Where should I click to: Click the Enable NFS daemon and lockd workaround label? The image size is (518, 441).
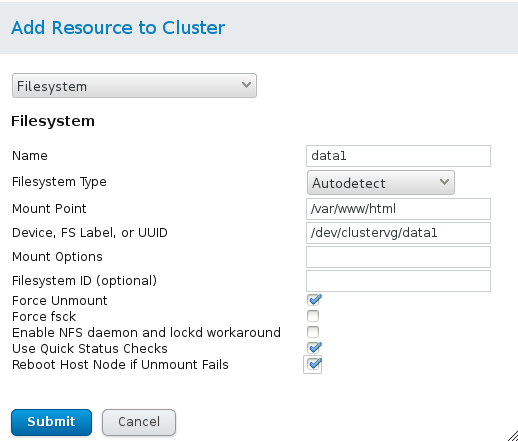click(146, 333)
